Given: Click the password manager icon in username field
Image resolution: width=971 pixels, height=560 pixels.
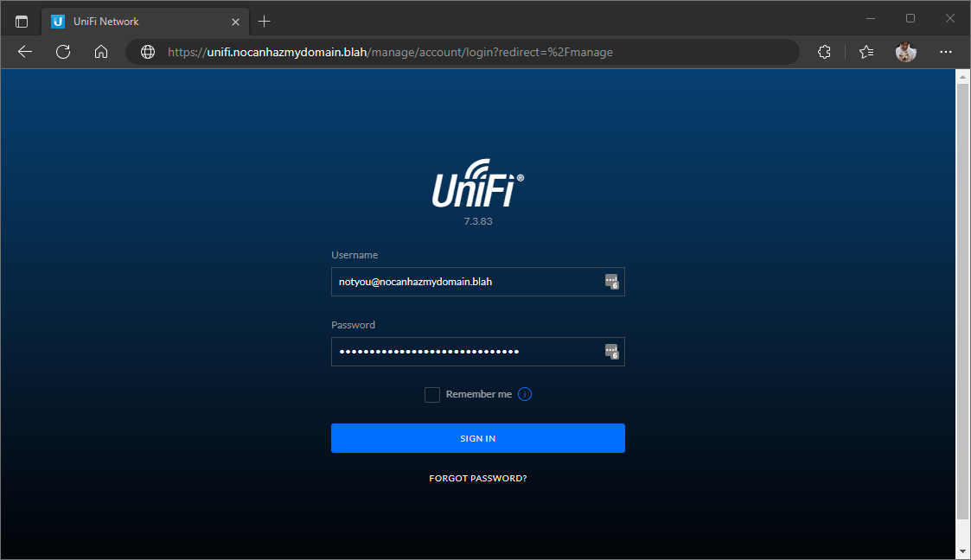Looking at the screenshot, I should [x=612, y=282].
